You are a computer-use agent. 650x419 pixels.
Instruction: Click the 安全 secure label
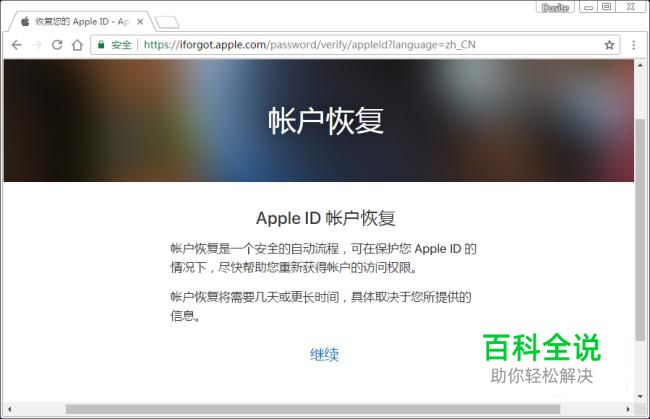pyautogui.click(x=121, y=45)
